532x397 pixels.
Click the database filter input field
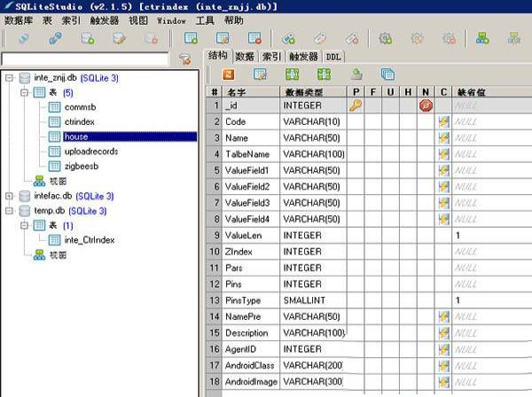(x=85, y=59)
